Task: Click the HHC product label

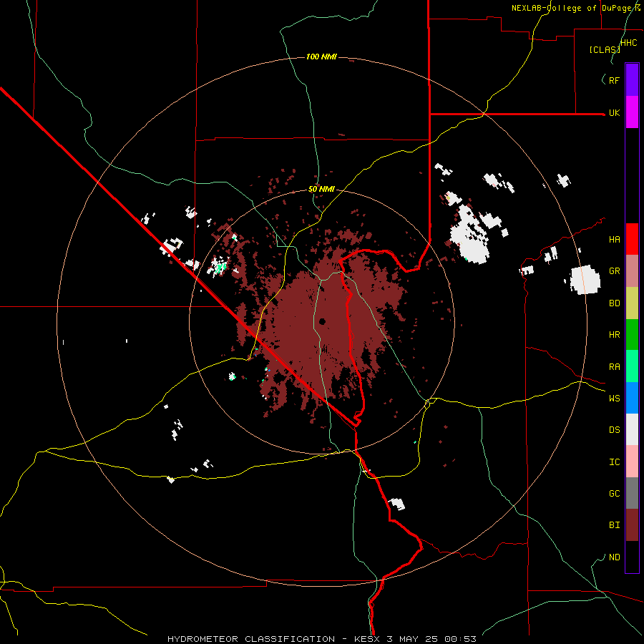Action: [x=629, y=43]
